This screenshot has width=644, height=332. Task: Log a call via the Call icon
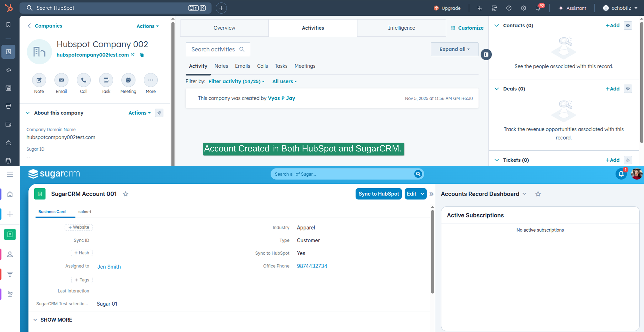point(84,80)
